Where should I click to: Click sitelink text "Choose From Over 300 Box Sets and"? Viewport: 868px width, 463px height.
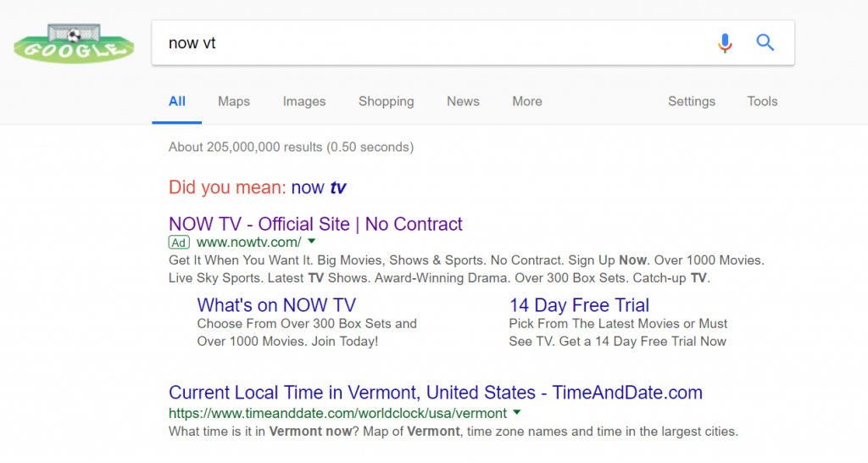(307, 323)
